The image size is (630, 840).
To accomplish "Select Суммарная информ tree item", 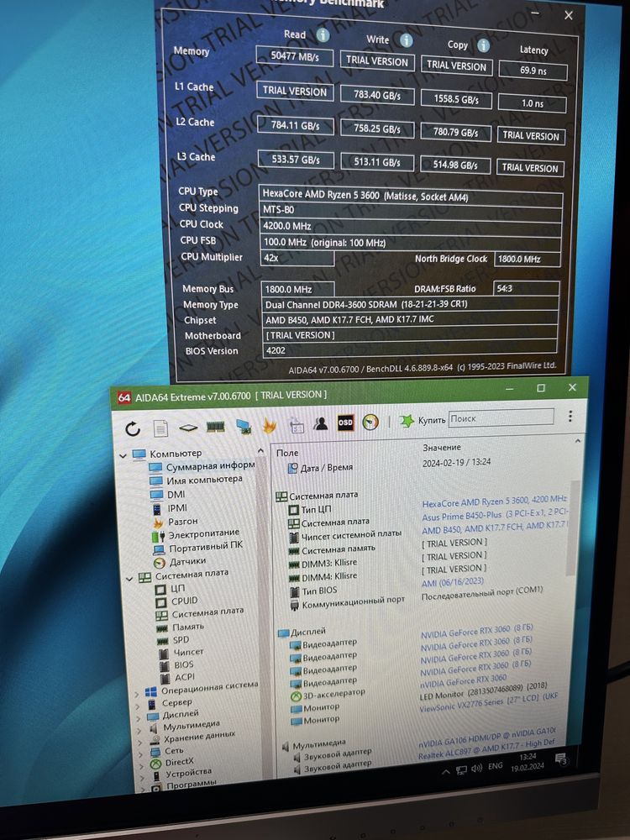I will (210, 466).
